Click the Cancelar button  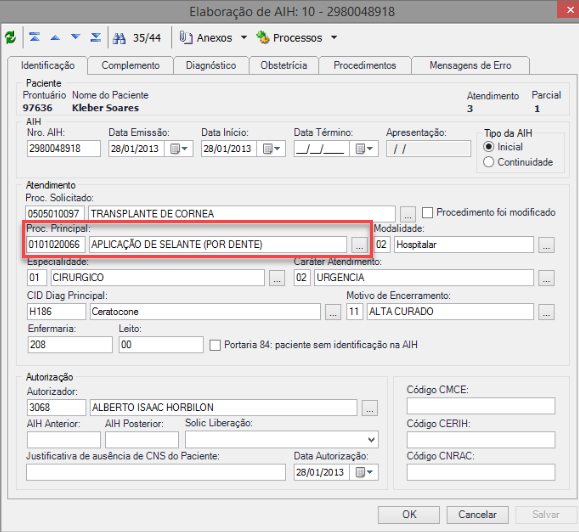477,515
